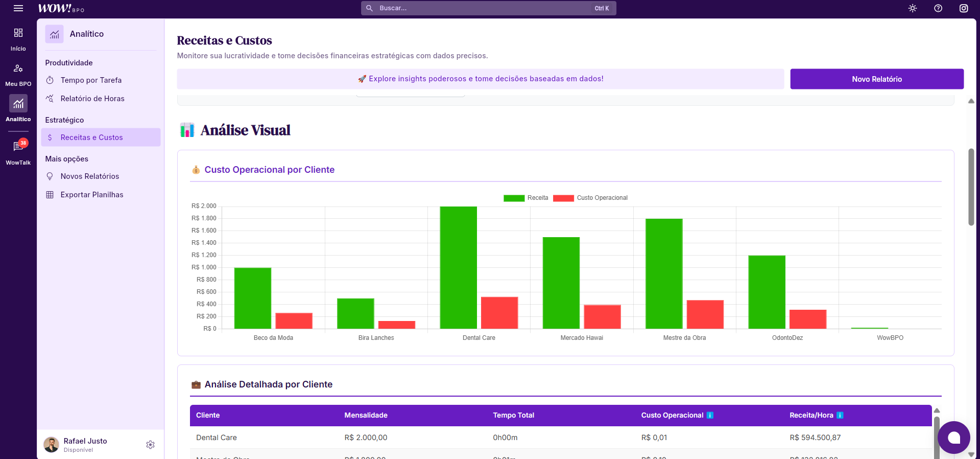Viewport: 980px width, 459px height.
Task: Click the user settings gear icon
Action: click(150, 445)
